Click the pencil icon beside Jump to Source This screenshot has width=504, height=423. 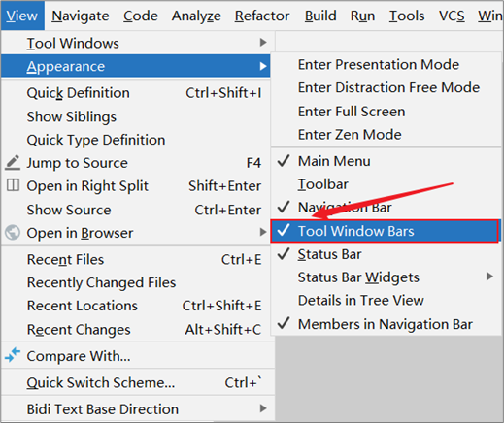(13, 163)
